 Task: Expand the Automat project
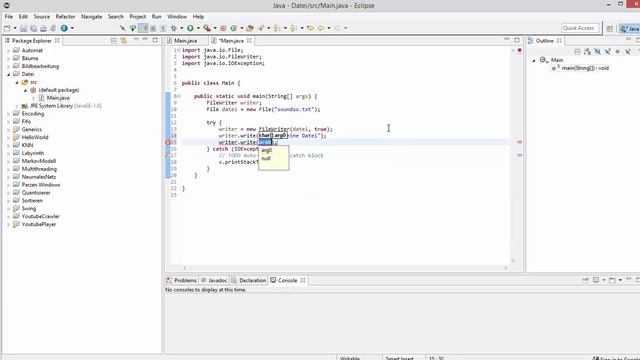pyautogui.click(x=9, y=51)
